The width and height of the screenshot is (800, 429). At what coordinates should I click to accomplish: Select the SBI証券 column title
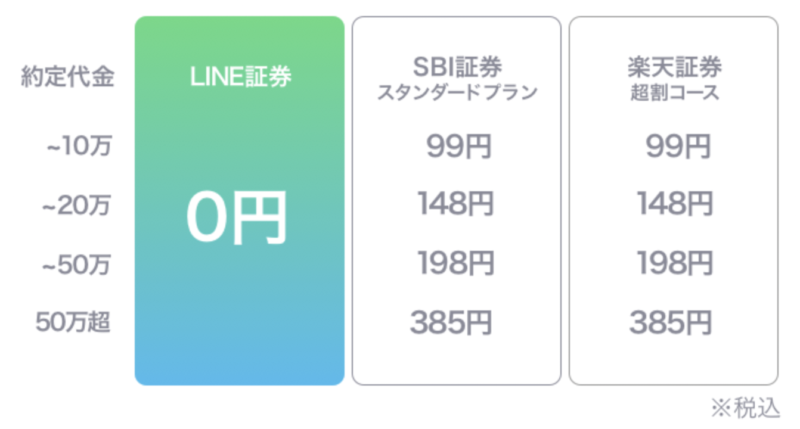click(457, 67)
